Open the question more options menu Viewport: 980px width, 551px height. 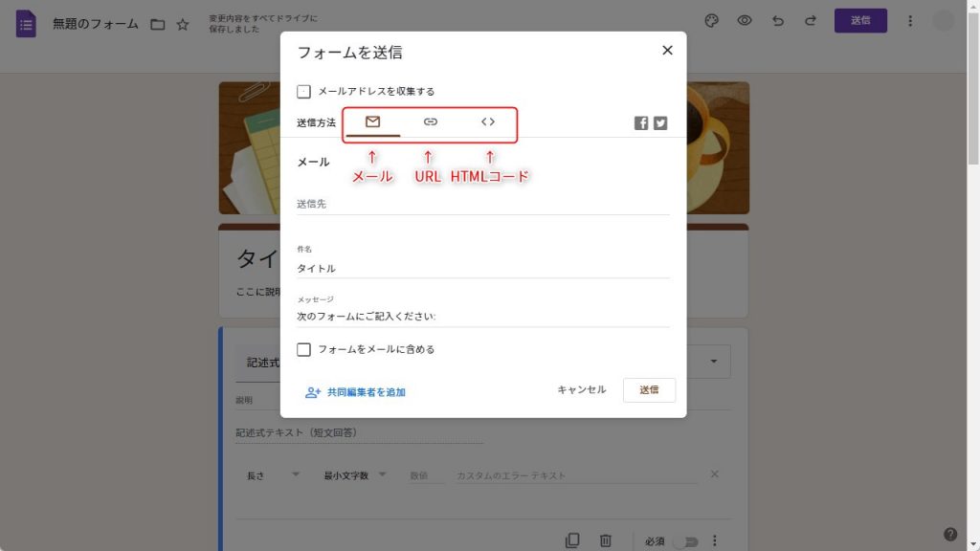click(x=714, y=541)
